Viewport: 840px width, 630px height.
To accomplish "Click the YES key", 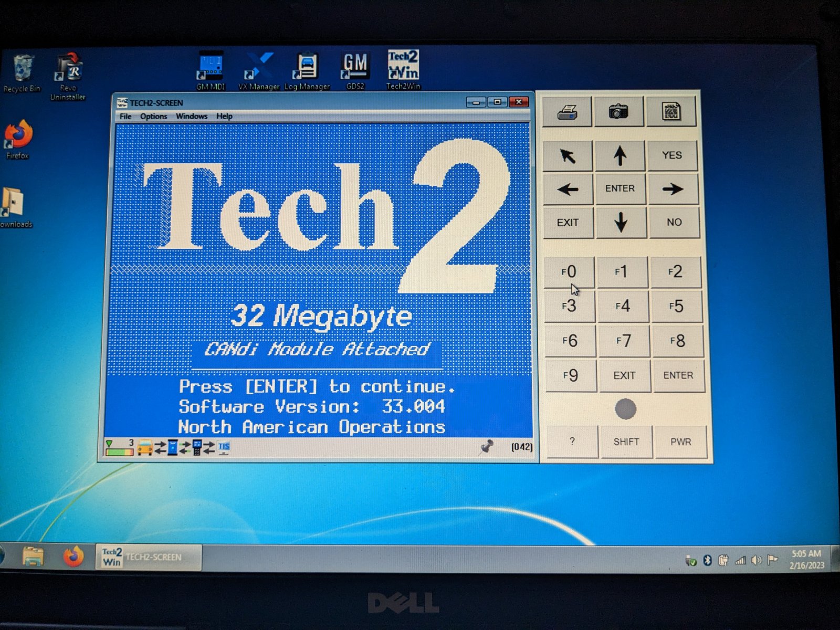I will point(673,155).
